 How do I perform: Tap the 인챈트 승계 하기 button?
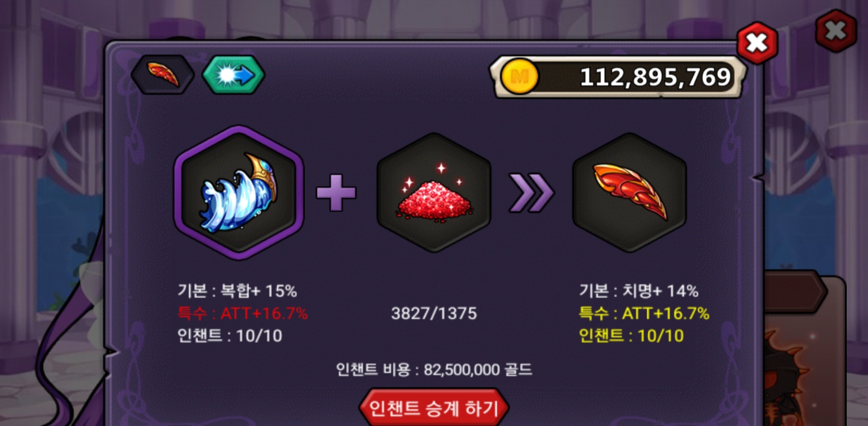point(434,408)
